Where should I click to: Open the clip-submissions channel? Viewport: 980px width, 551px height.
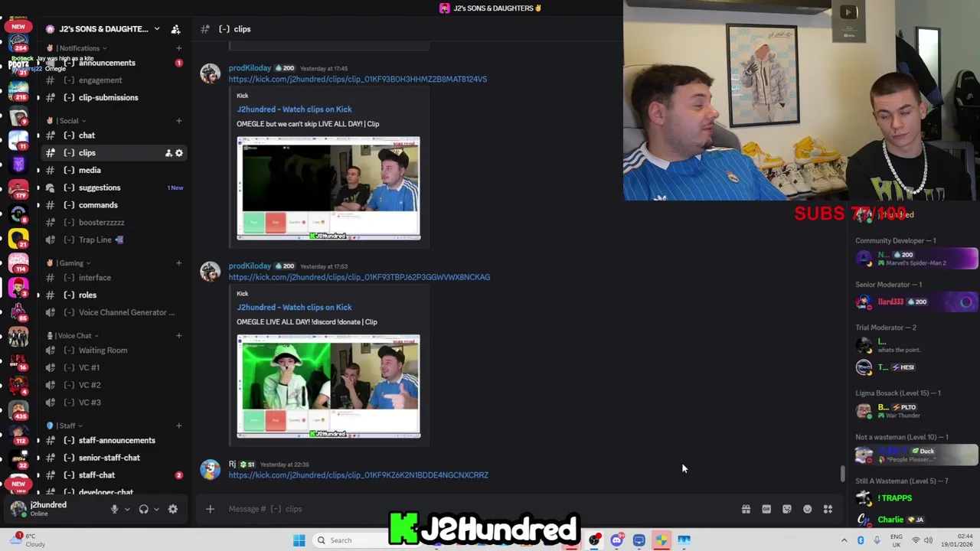113,97
